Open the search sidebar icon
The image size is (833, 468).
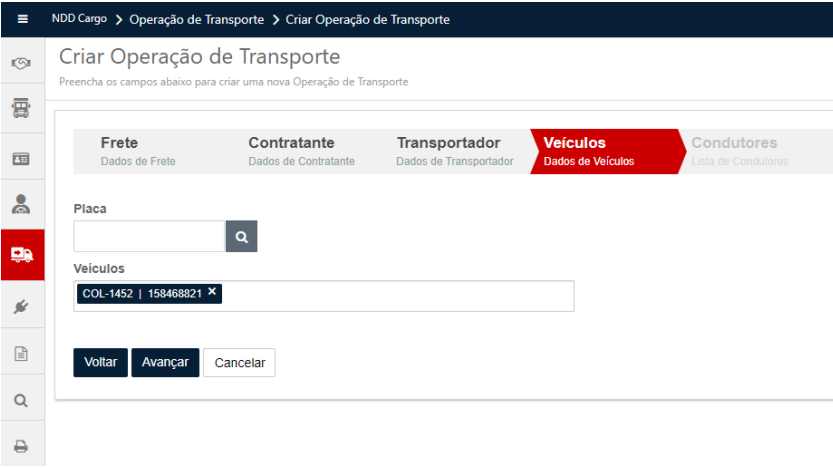pos(22,400)
